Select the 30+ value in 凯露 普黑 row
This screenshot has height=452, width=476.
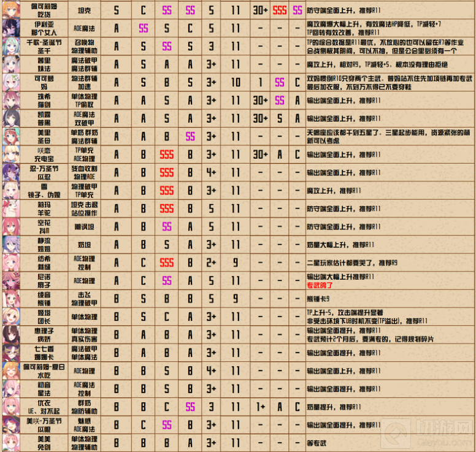pos(261,118)
